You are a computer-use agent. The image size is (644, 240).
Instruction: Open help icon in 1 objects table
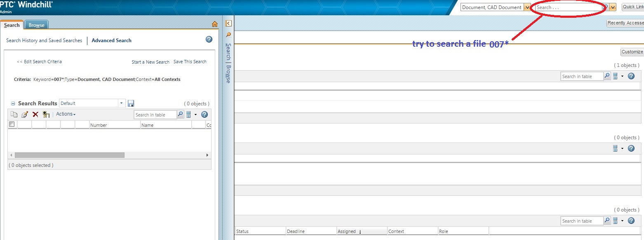(631, 76)
